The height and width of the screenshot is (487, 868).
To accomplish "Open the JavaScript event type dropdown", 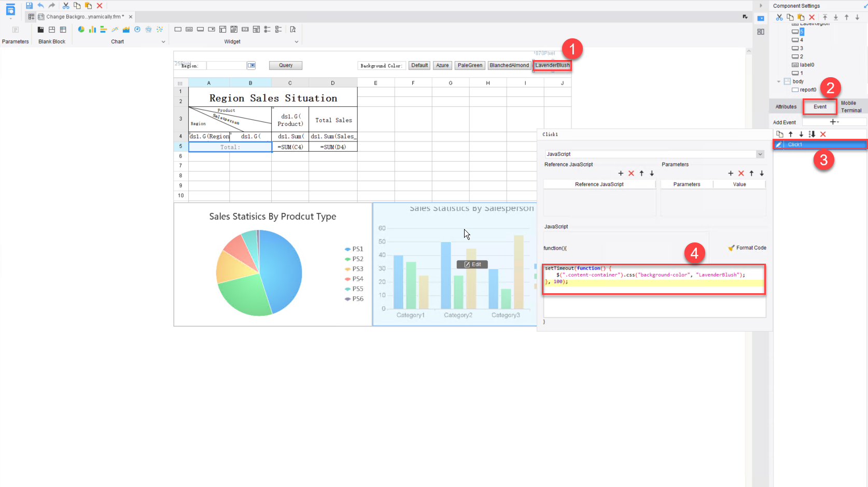I will [x=760, y=154].
